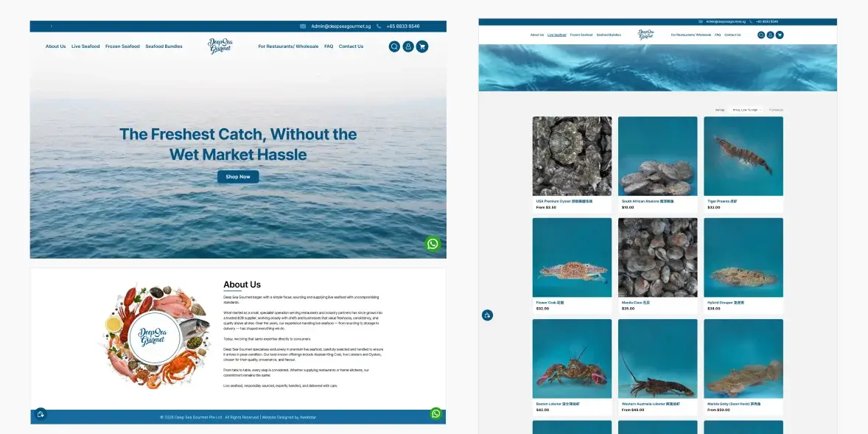Open search on the Live Seafood page
The height and width of the screenshot is (434, 868).
761,35
